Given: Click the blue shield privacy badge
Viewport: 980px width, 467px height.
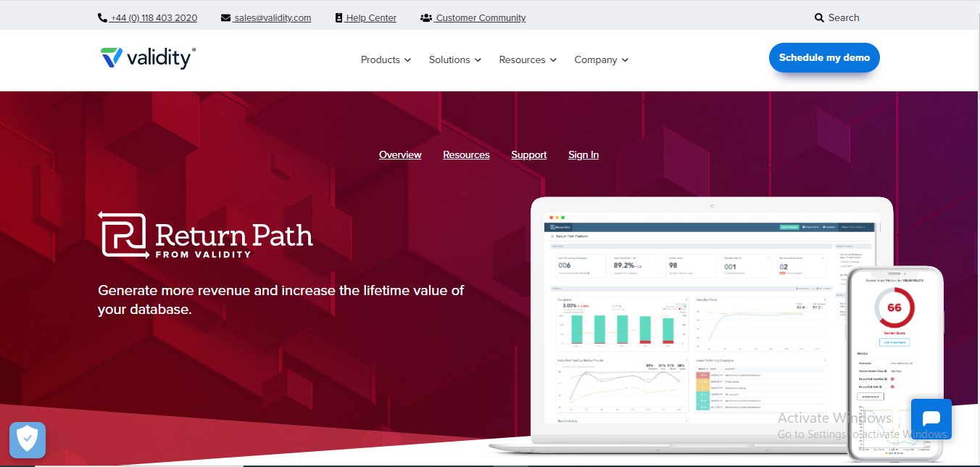Looking at the screenshot, I should coord(28,439).
